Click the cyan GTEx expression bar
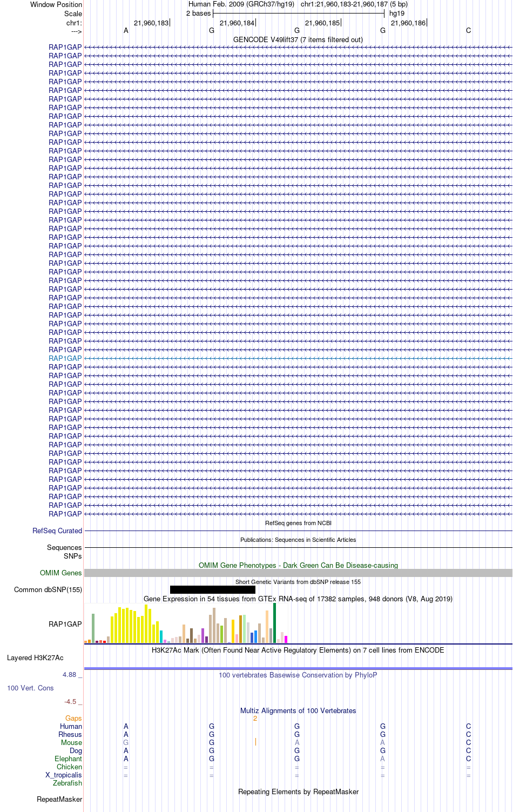This screenshot has height=812, width=513. coord(161,636)
